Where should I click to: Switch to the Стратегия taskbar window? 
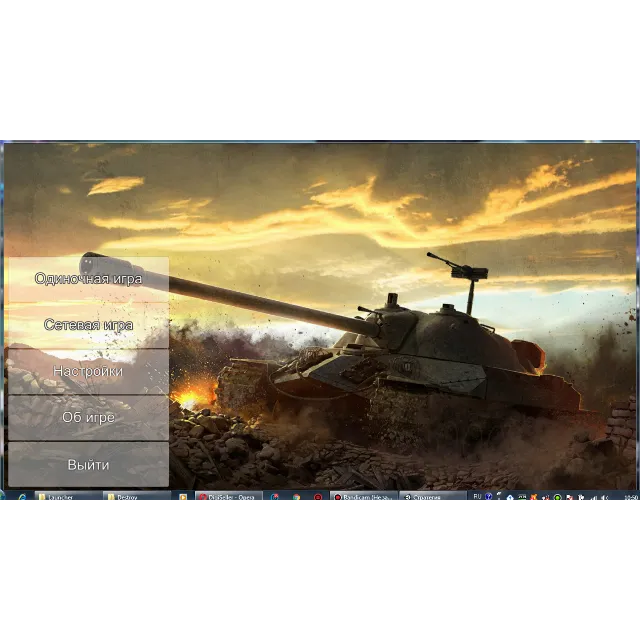(433, 496)
